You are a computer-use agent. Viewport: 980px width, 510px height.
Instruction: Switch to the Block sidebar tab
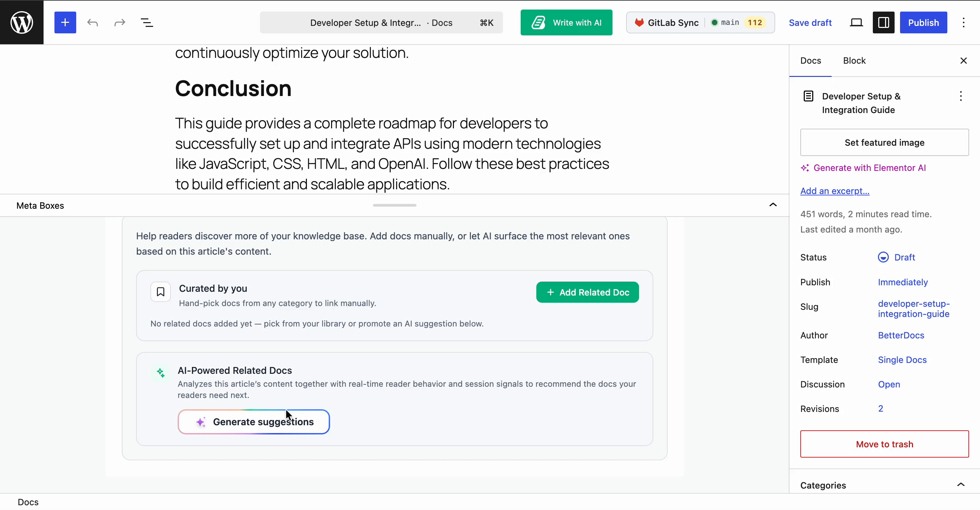tap(854, 61)
